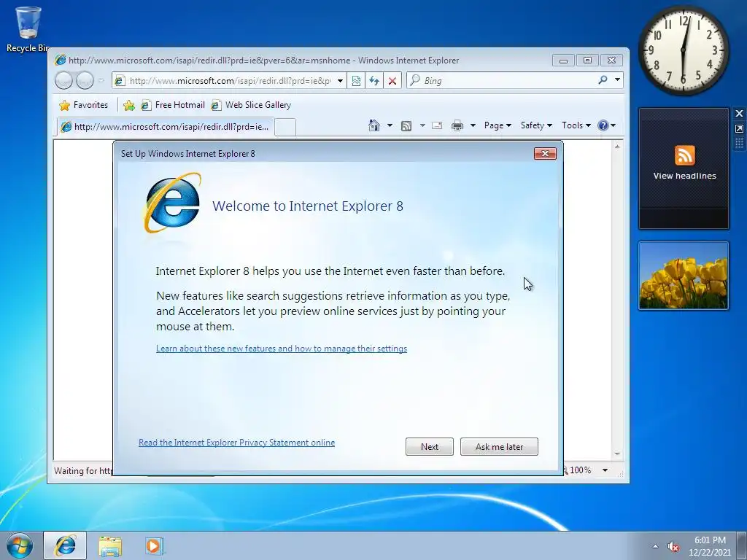Close the Set Up Internet Explorer 8 dialog
Viewport: 747px width, 560px height.
pyautogui.click(x=545, y=153)
